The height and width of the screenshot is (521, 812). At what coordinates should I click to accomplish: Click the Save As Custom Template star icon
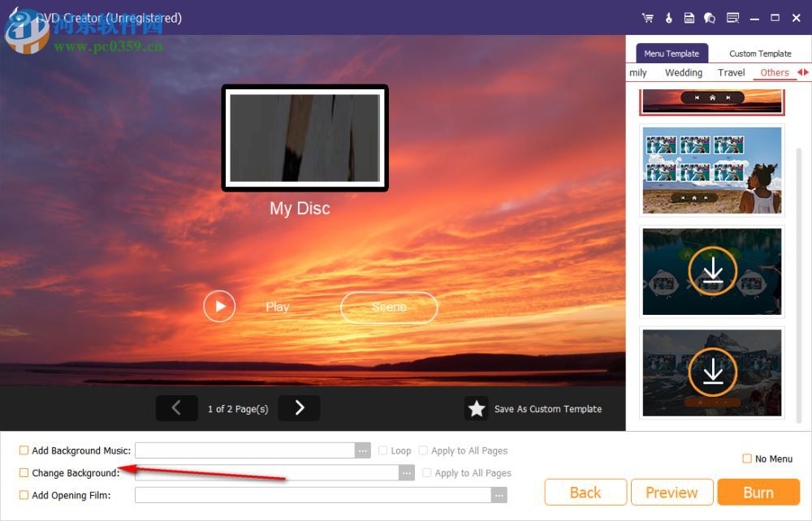coord(477,408)
